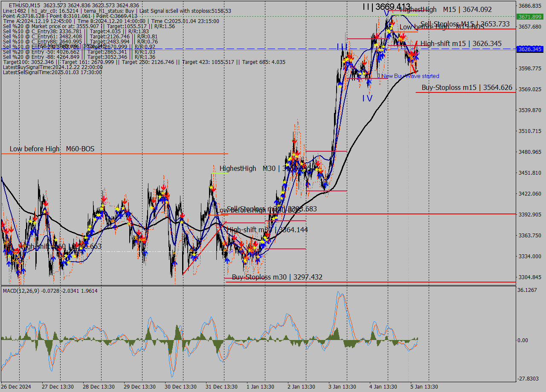
Task: Select the 'Low before High M60-BOS' label
Action: (x=52, y=149)
